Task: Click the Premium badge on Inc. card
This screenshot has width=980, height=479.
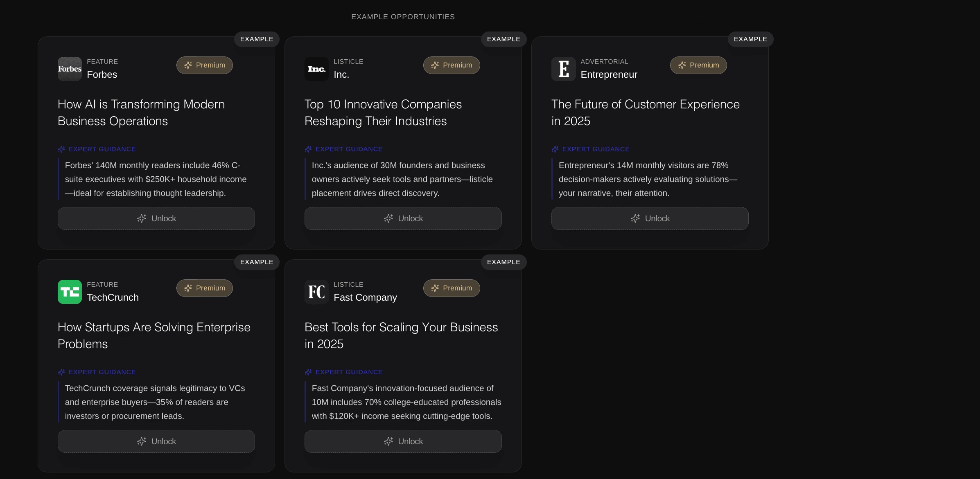Action: coord(451,65)
